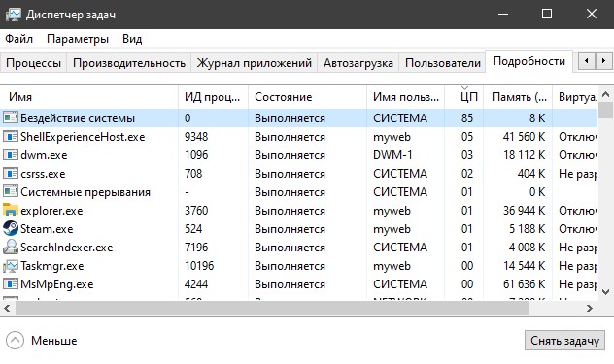Click the Task Manager title bar icon
Viewport: 614px width, 364px height.
pos(13,15)
